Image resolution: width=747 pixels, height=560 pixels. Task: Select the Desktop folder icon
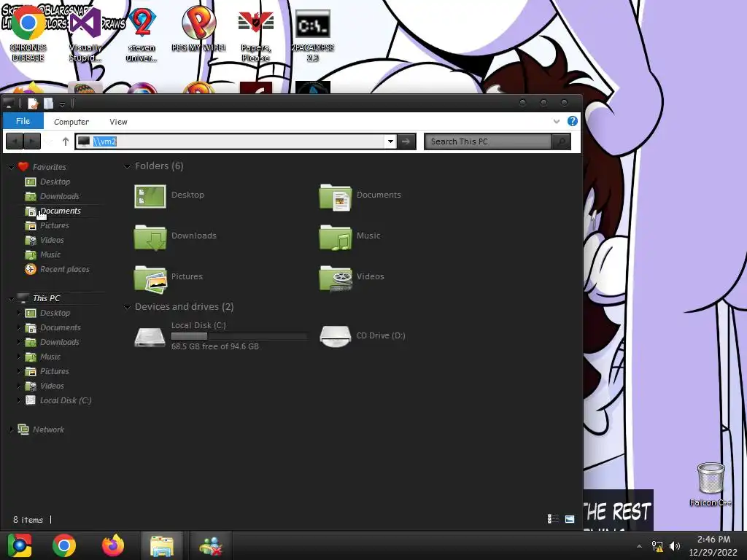coord(150,196)
